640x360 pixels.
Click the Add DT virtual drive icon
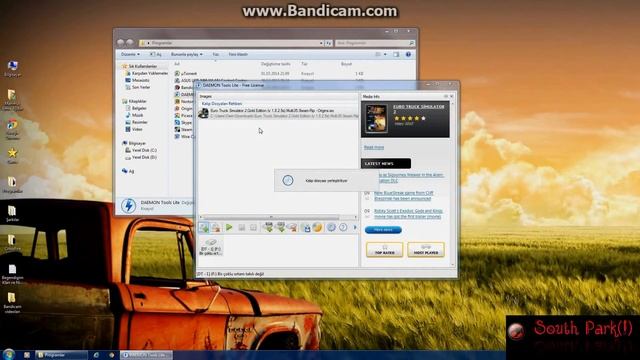tap(268, 227)
